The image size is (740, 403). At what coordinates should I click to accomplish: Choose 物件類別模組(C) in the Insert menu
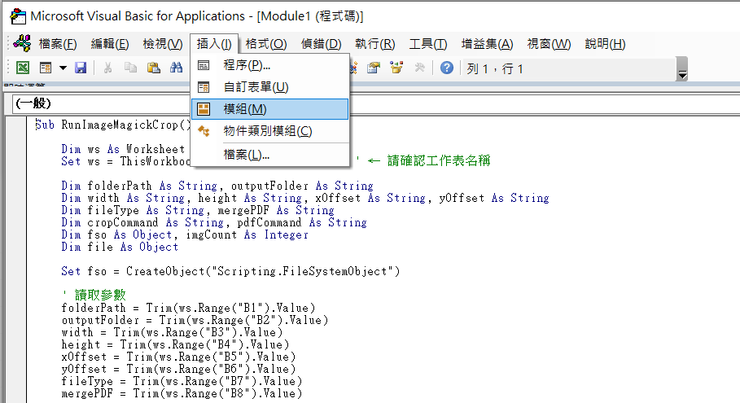coord(269,131)
